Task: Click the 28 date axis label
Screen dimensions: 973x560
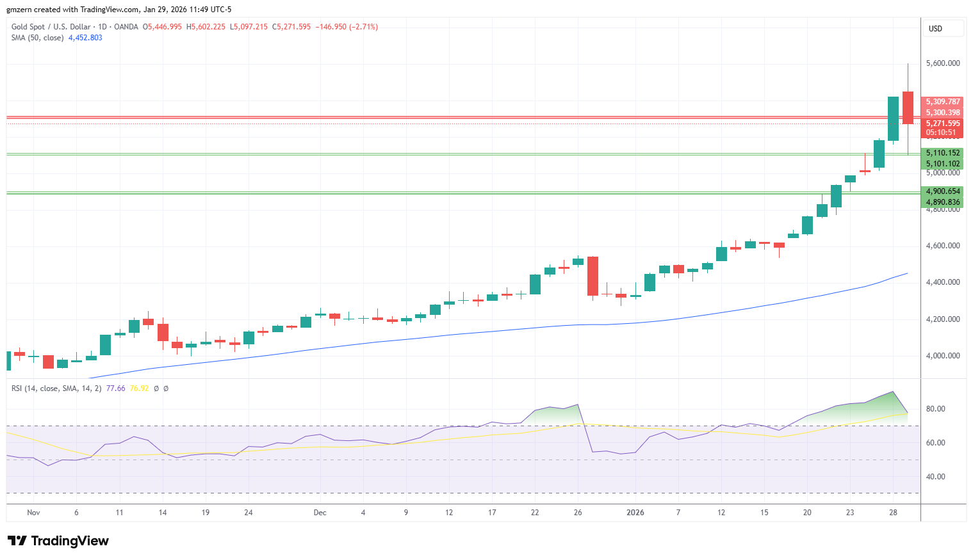Action: pyautogui.click(x=893, y=513)
